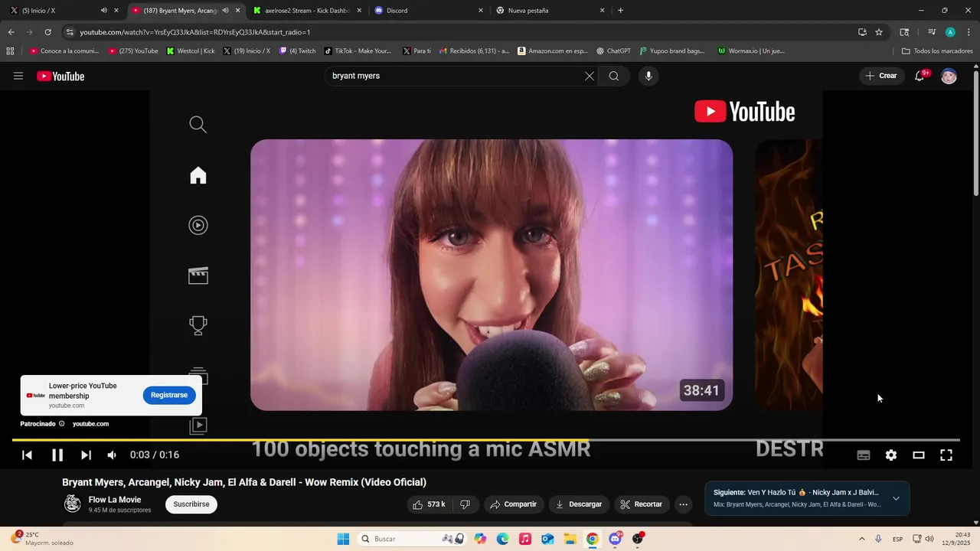Click the Crear button
The height and width of the screenshot is (551, 980).
881,76
